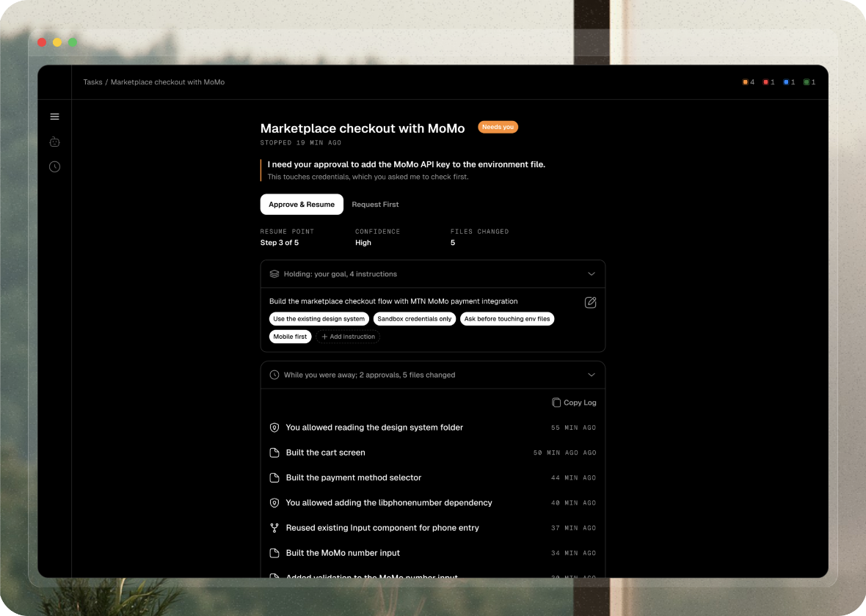The height and width of the screenshot is (616, 866).
Task: Collapse the While you were away section
Action: 592,375
